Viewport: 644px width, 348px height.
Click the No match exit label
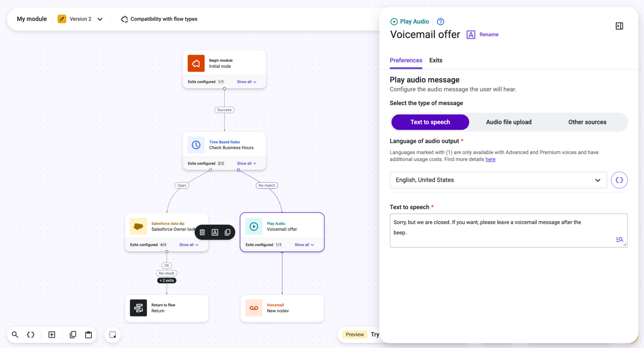pos(267,185)
